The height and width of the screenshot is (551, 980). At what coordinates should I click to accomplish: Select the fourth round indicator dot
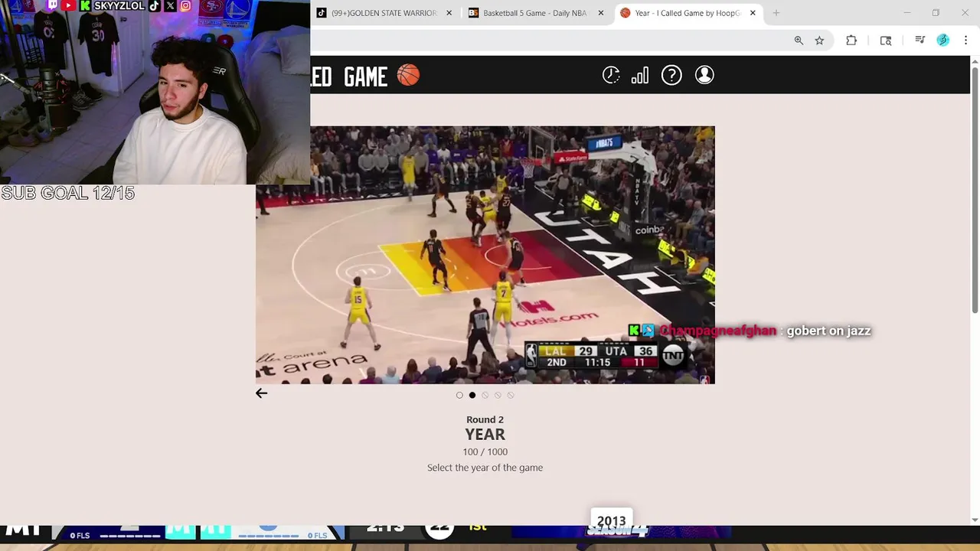coord(498,395)
